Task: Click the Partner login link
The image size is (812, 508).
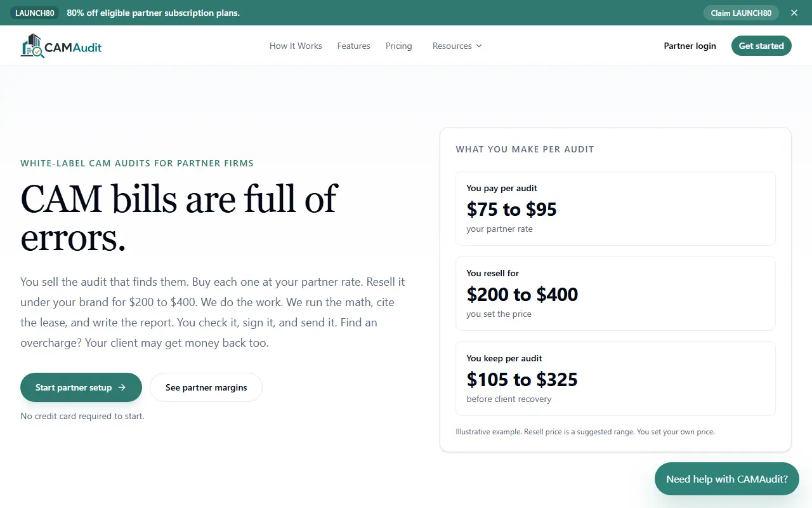Action: [690, 46]
